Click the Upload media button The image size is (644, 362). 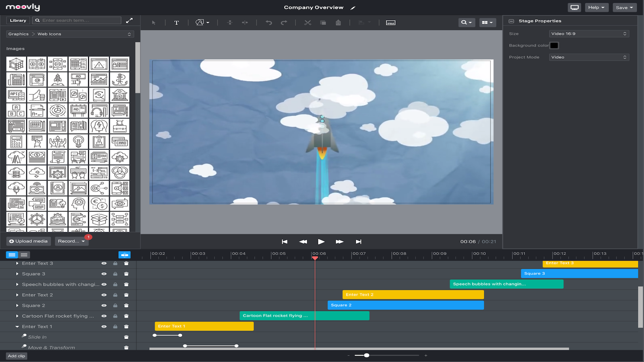pyautogui.click(x=28, y=241)
